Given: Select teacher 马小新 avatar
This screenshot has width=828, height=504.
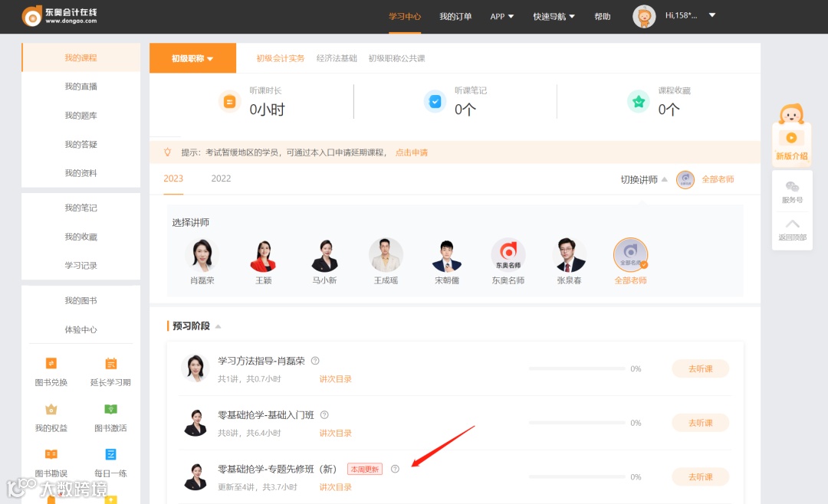Looking at the screenshot, I should pyautogui.click(x=324, y=255).
